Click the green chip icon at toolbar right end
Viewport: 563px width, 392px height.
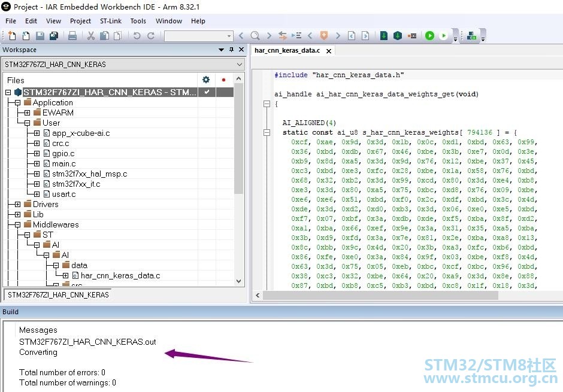pos(471,35)
